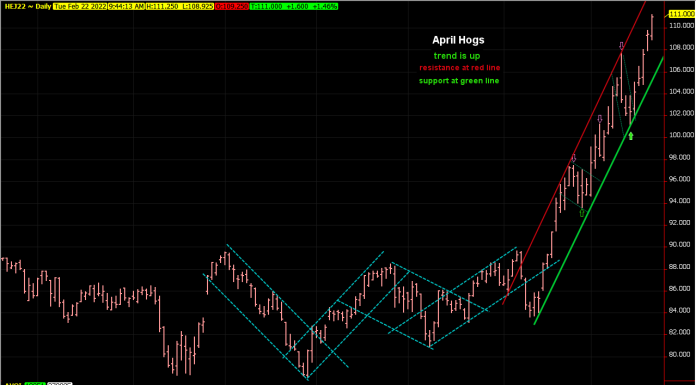Click the Tue Feb 22 2022 date field
This screenshot has width=696, height=385.
tap(81, 7)
